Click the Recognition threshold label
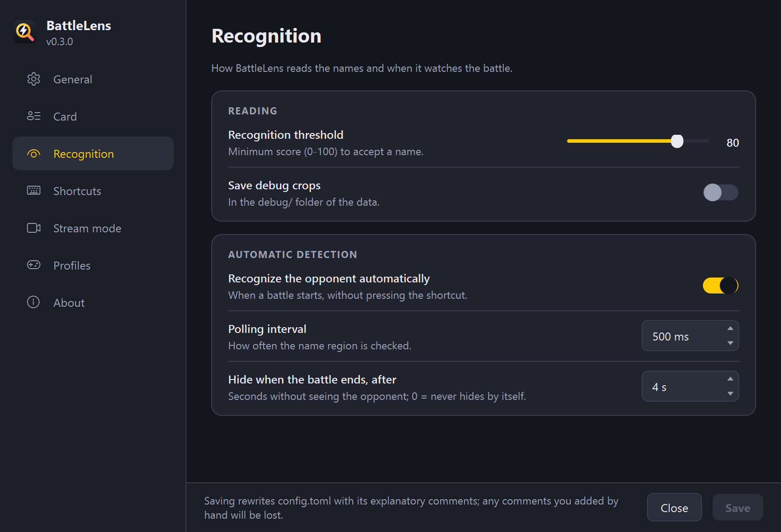 pyautogui.click(x=286, y=135)
